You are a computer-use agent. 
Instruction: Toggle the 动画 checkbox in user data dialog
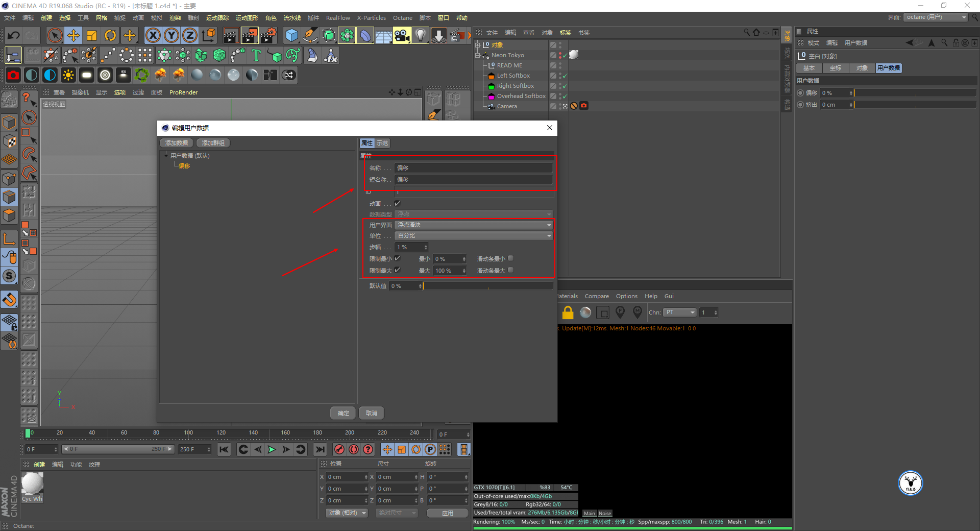point(398,203)
